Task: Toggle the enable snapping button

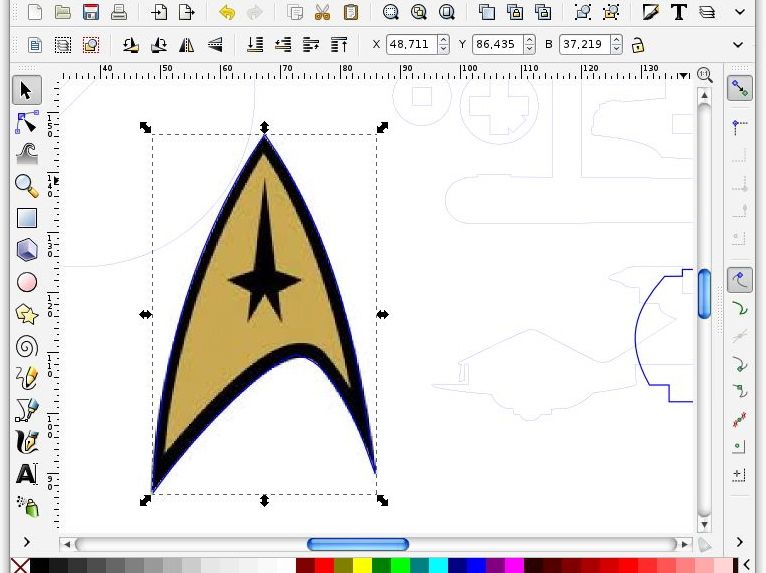Action: pos(740,88)
